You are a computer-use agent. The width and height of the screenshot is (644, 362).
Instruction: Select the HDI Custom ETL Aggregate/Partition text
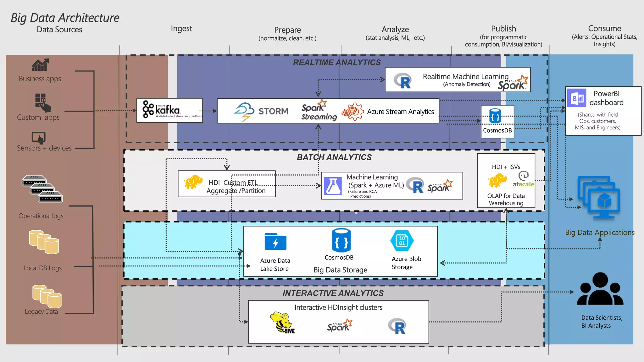tap(236, 187)
